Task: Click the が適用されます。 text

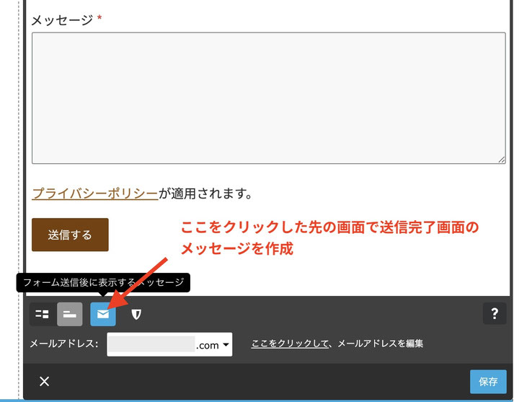Action: (205, 193)
